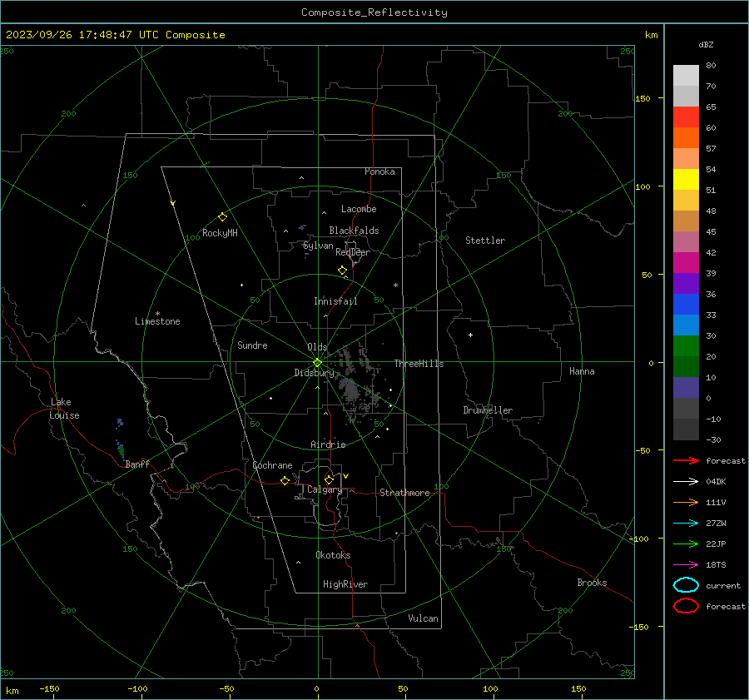Click the Limestone label
749x700 pixels.
157,321
